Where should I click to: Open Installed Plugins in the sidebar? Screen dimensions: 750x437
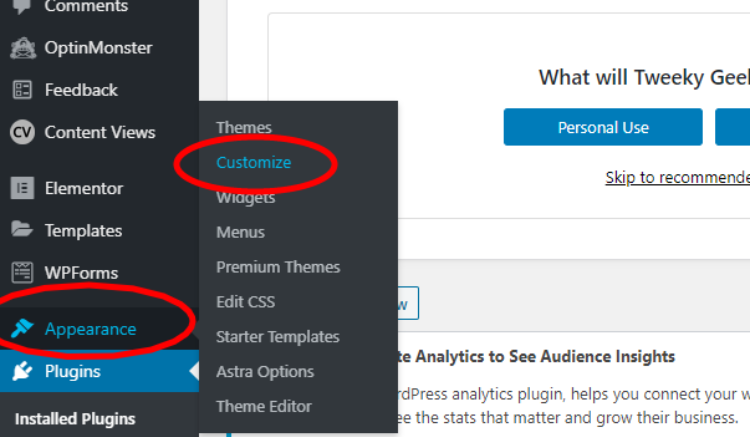(x=75, y=419)
